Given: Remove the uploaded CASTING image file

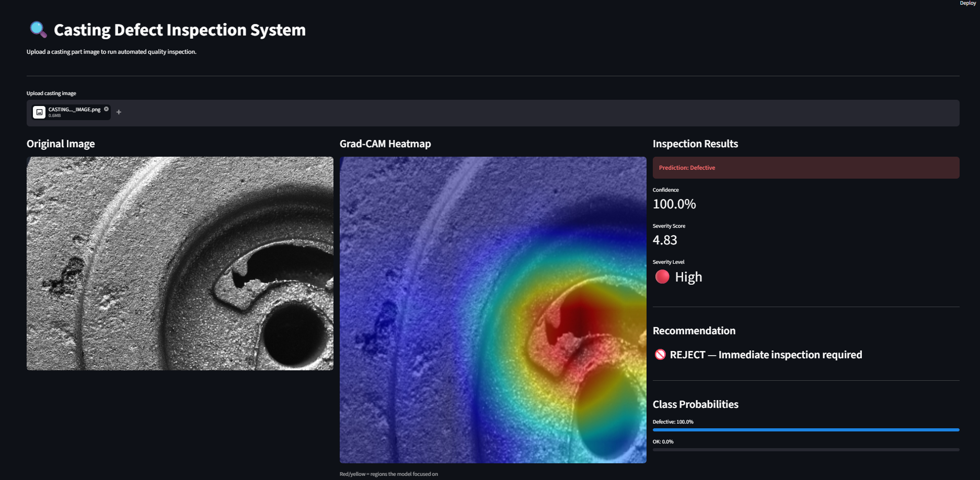Looking at the screenshot, I should 106,109.
